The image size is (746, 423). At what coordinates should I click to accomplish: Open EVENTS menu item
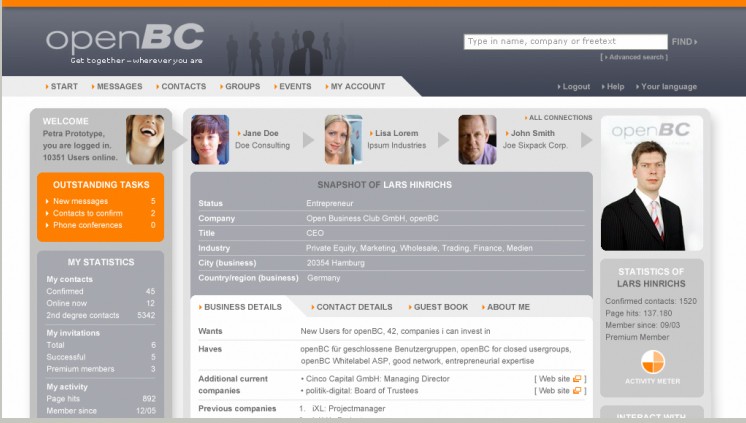293,87
